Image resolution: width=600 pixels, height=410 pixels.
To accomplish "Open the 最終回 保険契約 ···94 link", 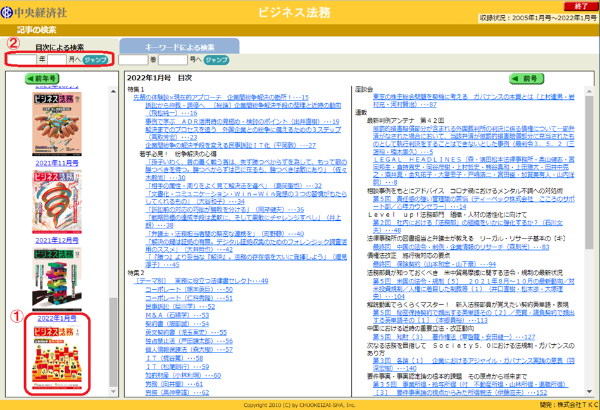I will (x=434, y=264).
